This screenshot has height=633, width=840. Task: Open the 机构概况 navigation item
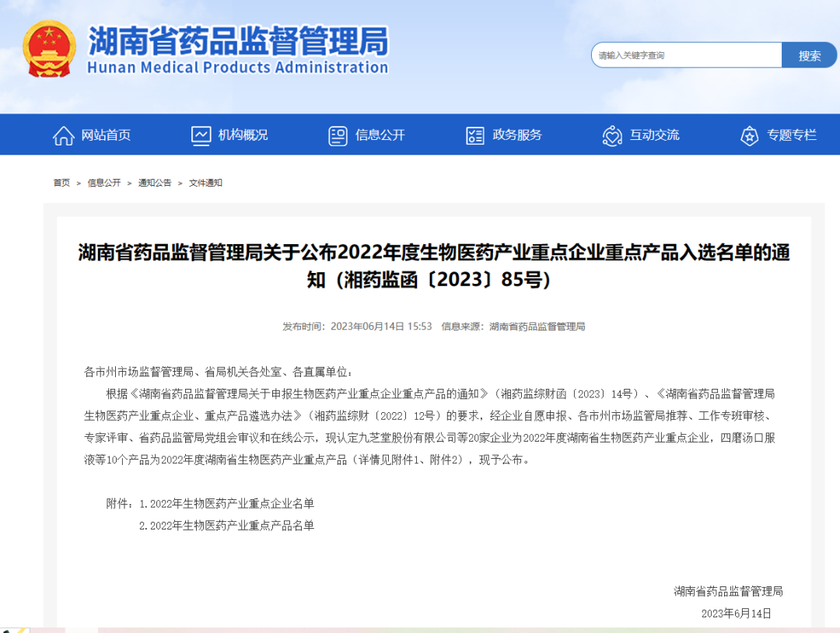point(243,135)
